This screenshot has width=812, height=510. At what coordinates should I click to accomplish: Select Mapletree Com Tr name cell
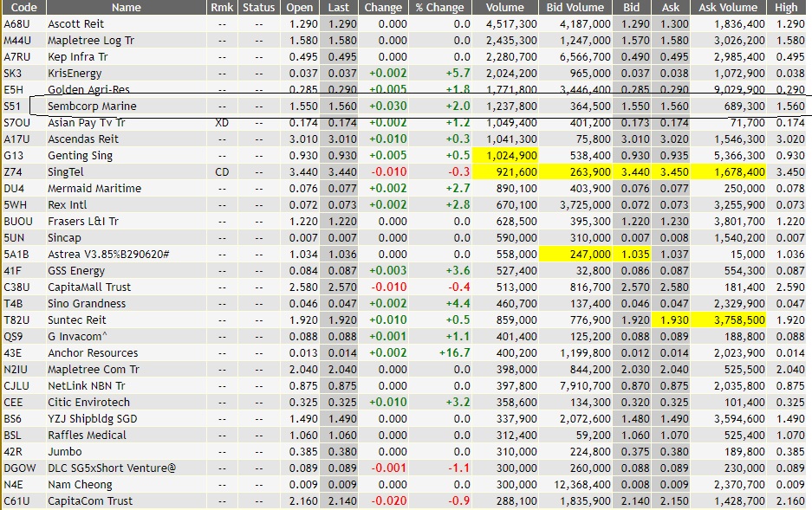click(94, 370)
